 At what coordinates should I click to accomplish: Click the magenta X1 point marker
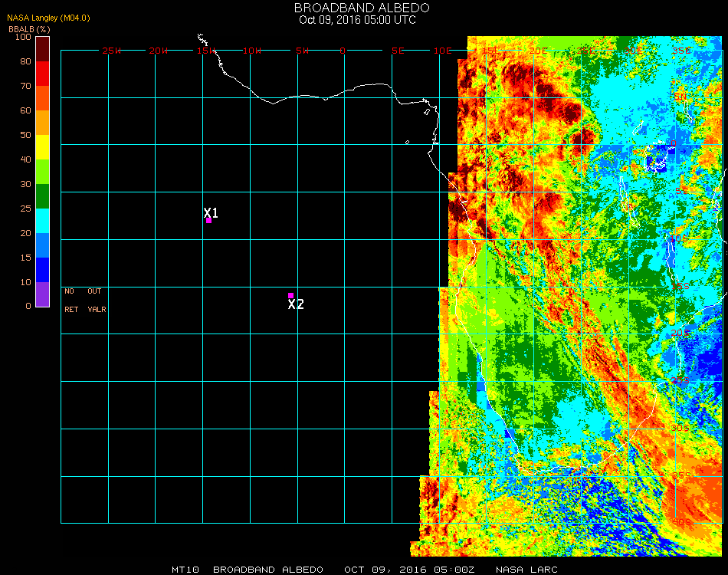click(208, 220)
